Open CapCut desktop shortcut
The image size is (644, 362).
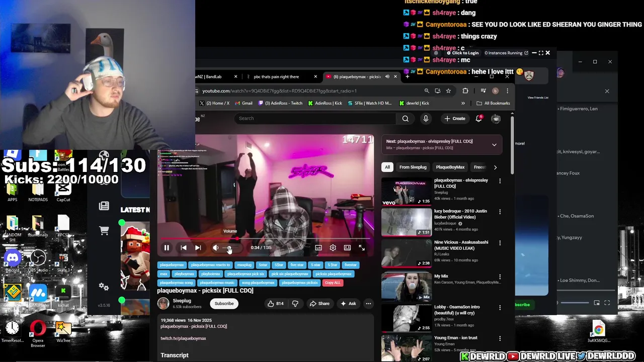(63, 191)
